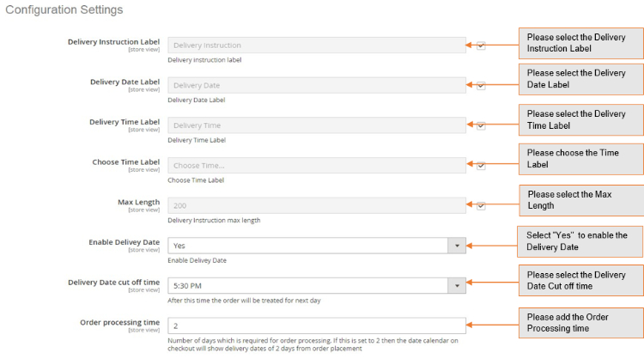The image size is (644, 359).
Task: Toggle Delivery Time Label use-default checkbox
Action: (481, 125)
